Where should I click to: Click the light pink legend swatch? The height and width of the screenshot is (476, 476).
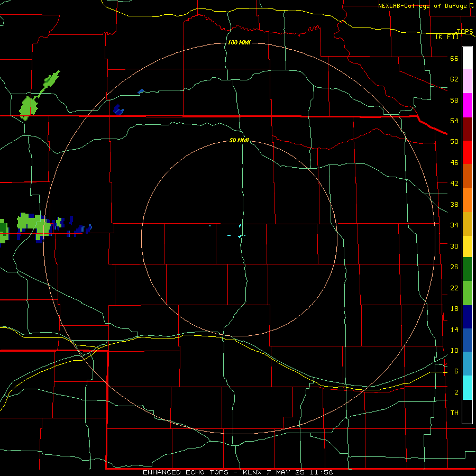coord(467,81)
